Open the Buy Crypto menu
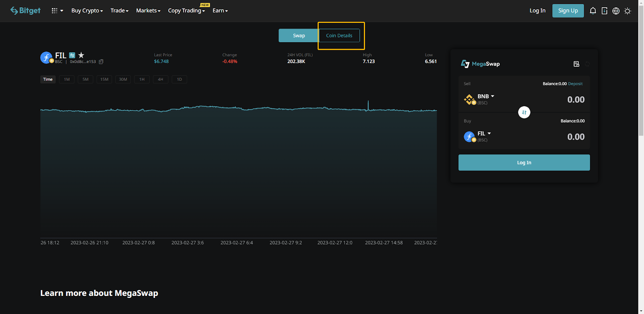Screen dimensions: 644x314 tap(87, 11)
